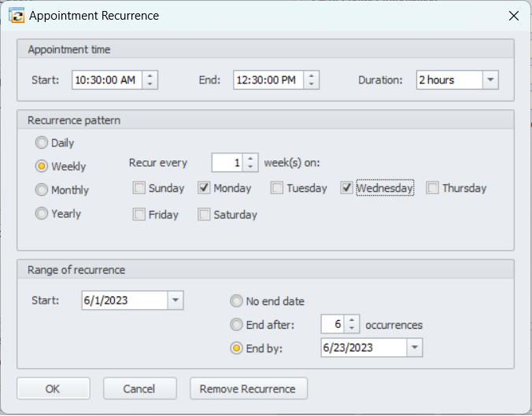Select the No end date option
This screenshot has width=532, height=416.
click(236, 300)
